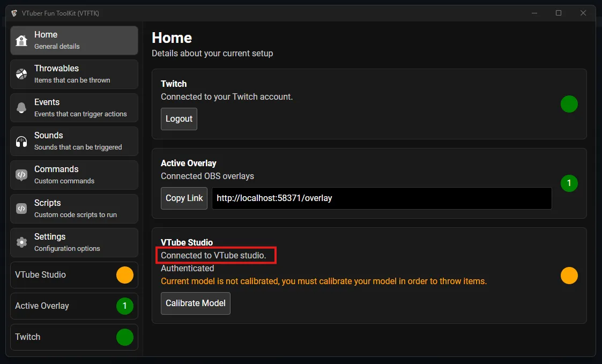This screenshot has width=602, height=364.
Task: Click the VTFTK app logo in title bar
Action: point(14,13)
